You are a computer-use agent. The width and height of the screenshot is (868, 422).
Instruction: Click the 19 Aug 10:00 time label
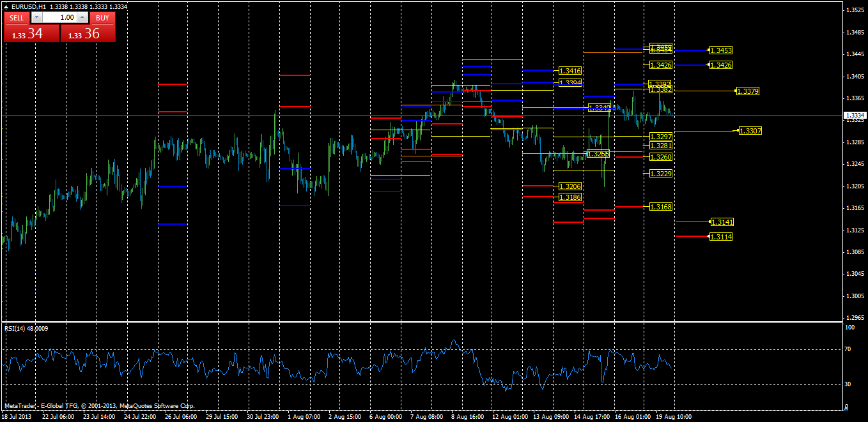pos(674,416)
